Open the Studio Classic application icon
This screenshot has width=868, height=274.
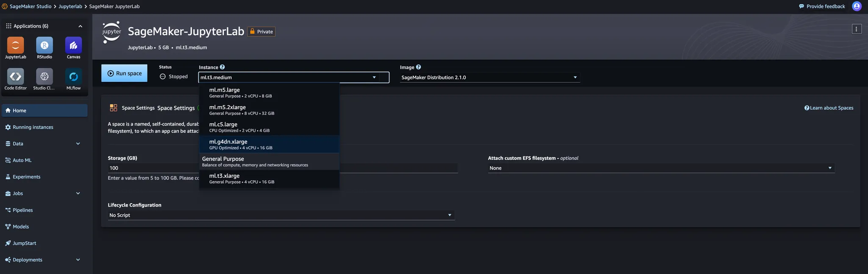pyautogui.click(x=45, y=76)
